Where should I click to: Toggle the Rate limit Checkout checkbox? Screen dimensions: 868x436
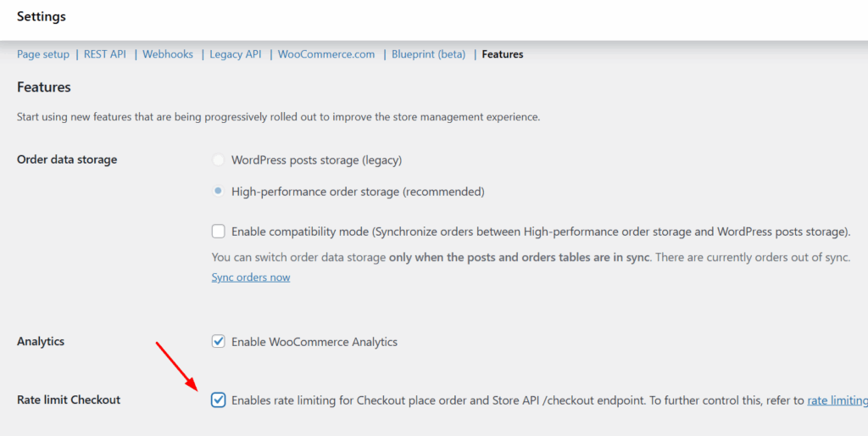coord(219,400)
